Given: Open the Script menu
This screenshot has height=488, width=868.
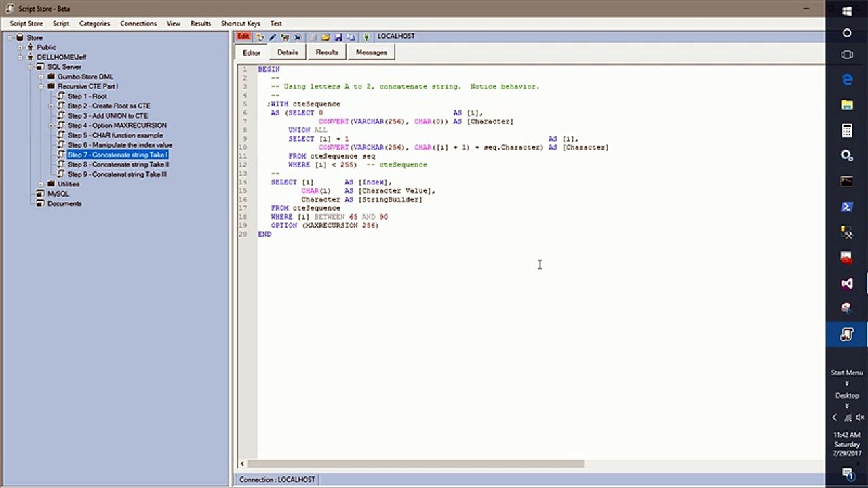Looking at the screenshot, I should pyautogui.click(x=61, y=24).
